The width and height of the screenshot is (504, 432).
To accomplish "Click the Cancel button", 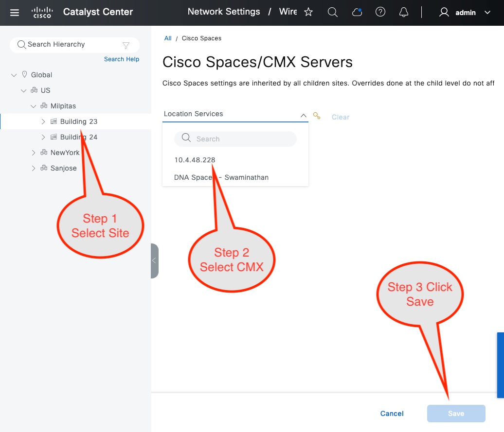I will click(x=392, y=414).
